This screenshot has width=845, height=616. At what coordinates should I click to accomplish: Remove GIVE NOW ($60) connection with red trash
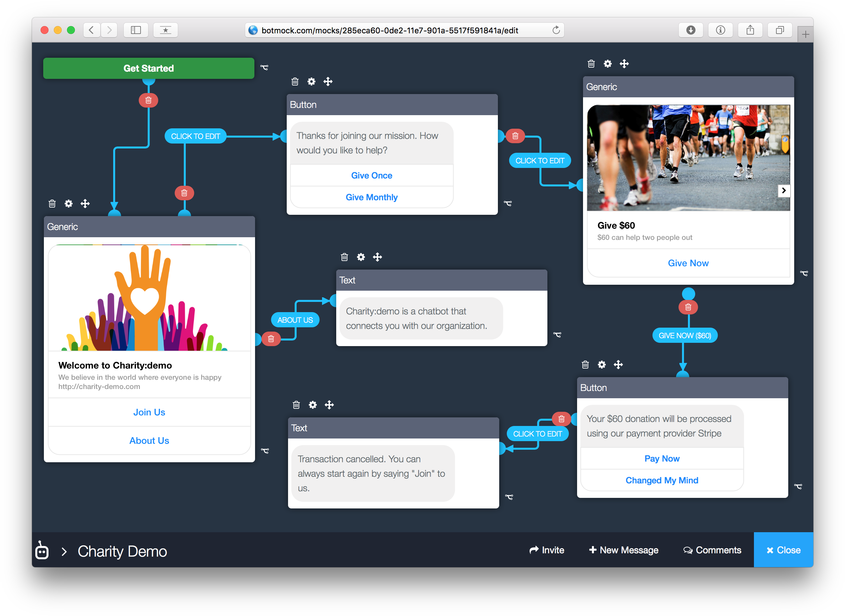(x=688, y=307)
